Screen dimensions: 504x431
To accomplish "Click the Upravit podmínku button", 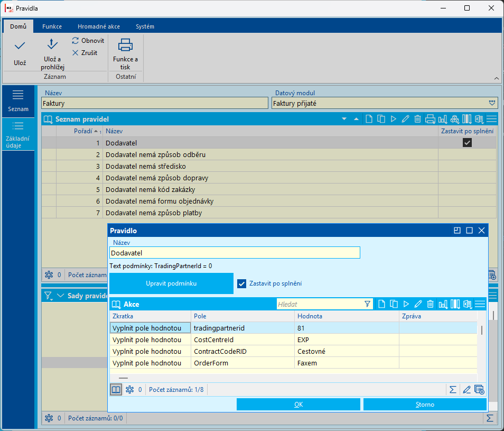I will click(171, 283).
